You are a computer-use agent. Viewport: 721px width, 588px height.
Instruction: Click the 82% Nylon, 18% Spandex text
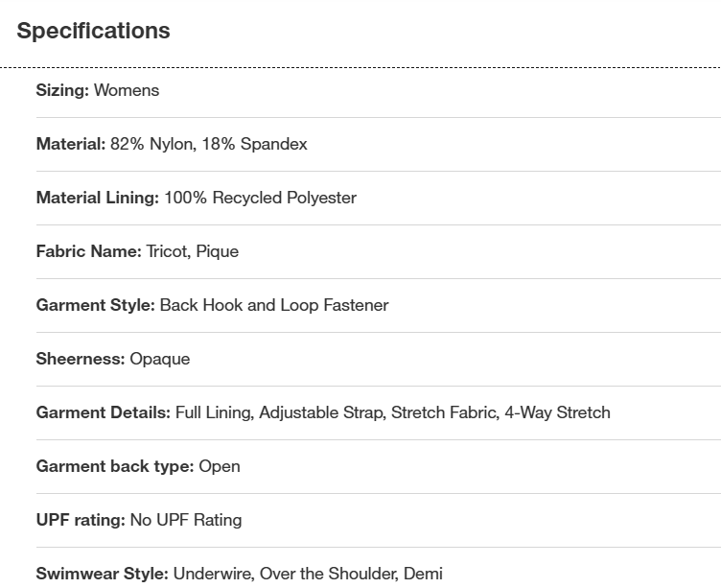click(209, 144)
